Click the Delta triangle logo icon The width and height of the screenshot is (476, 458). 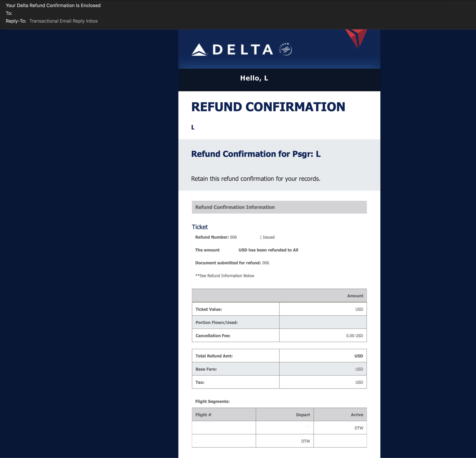coord(199,50)
